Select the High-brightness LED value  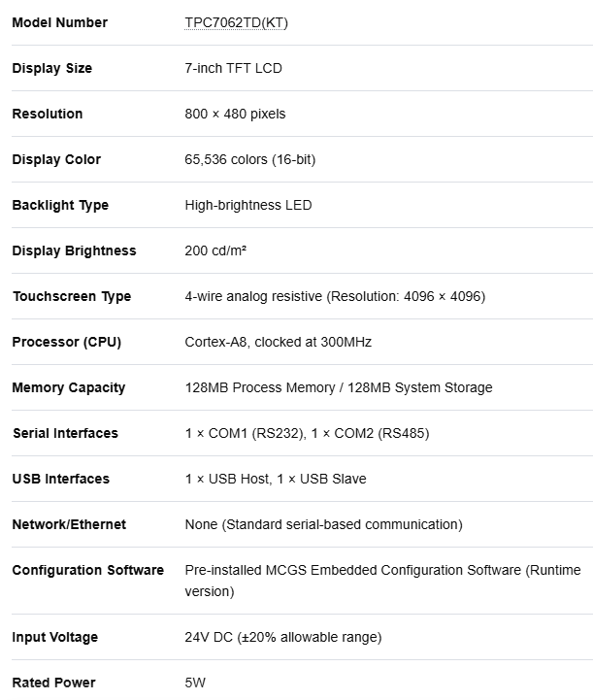tap(248, 206)
